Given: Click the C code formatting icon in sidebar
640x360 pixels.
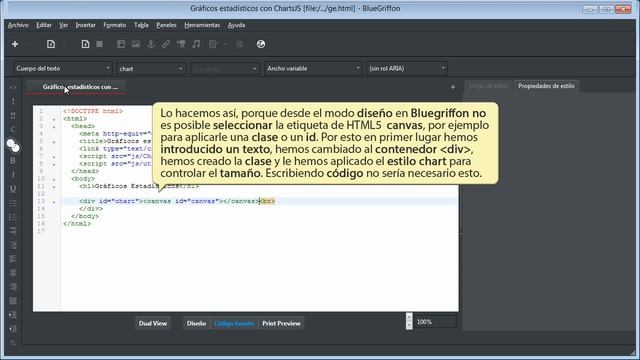Looking at the screenshot, I should click(x=13, y=130).
